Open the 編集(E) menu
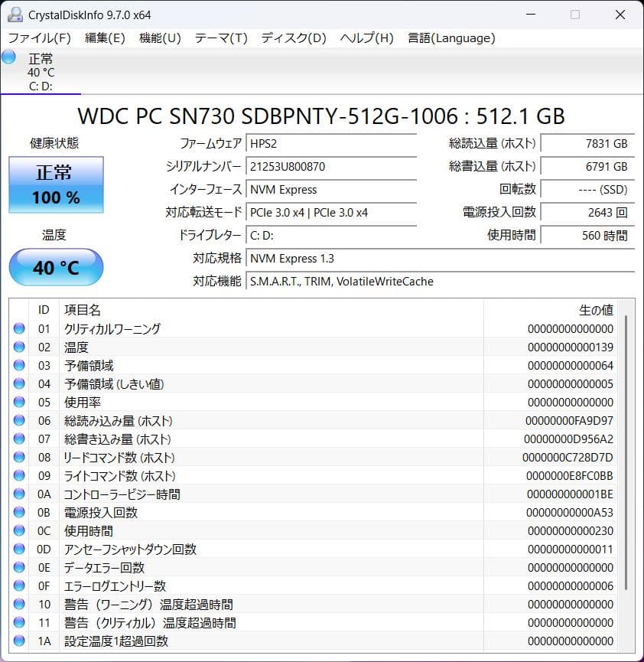This screenshot has width=644, height=662. 105,38
